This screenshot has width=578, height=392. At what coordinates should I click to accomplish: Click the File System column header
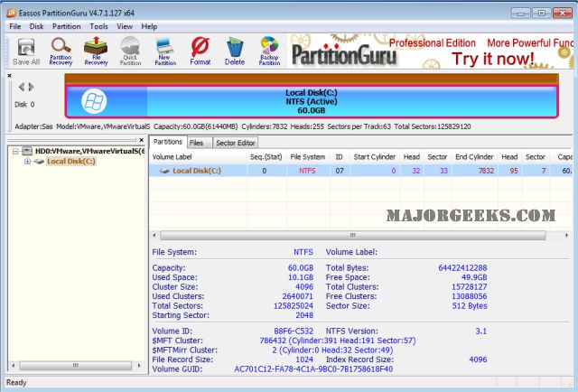tap(308, 157)
